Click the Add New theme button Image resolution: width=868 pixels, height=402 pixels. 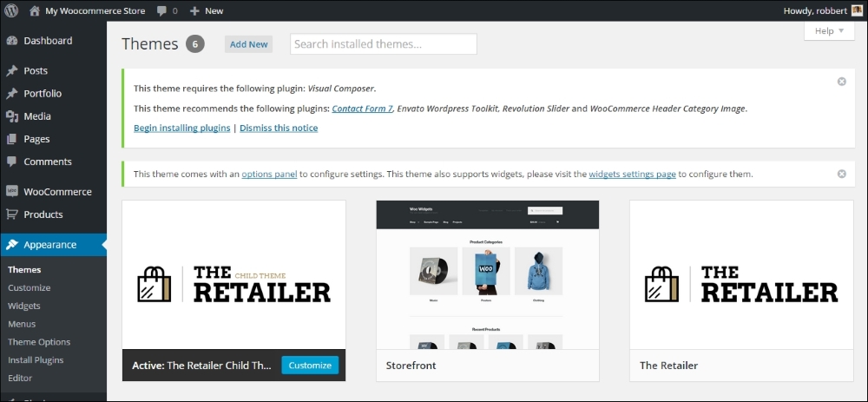click(248, 44)
